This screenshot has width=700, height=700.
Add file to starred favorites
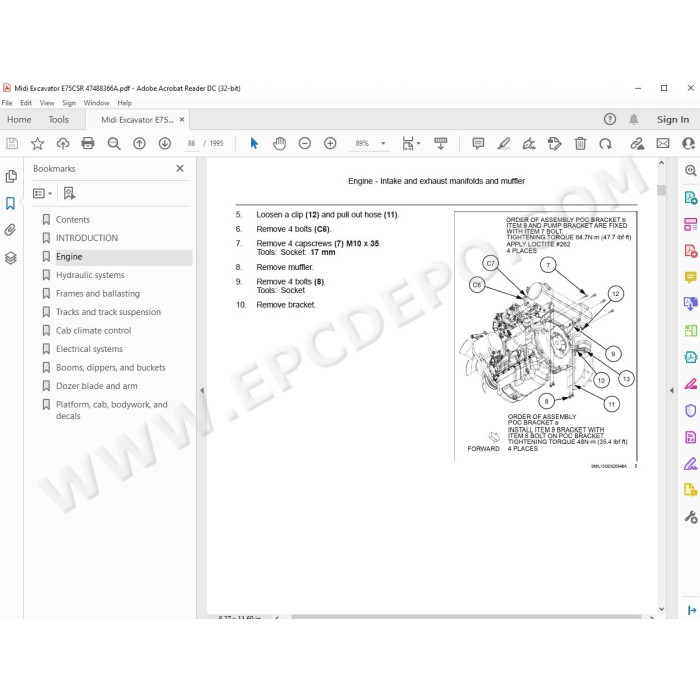tap(38, 143)
